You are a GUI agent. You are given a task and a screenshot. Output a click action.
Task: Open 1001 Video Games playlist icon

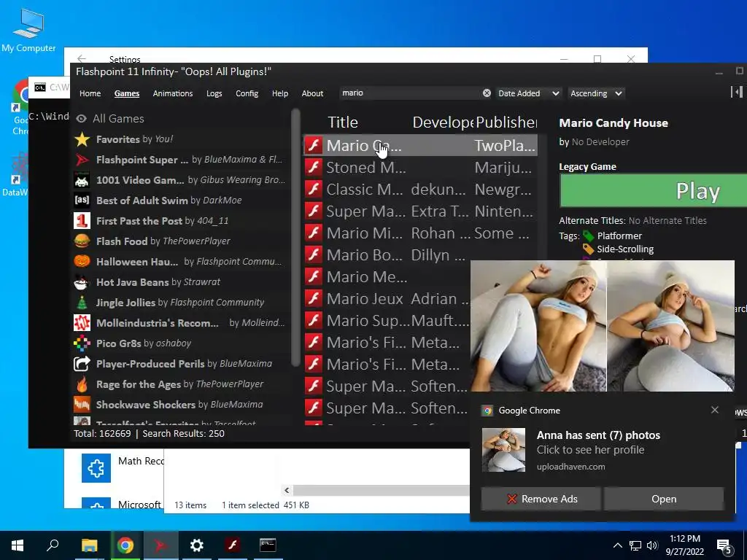coord(82,180)
